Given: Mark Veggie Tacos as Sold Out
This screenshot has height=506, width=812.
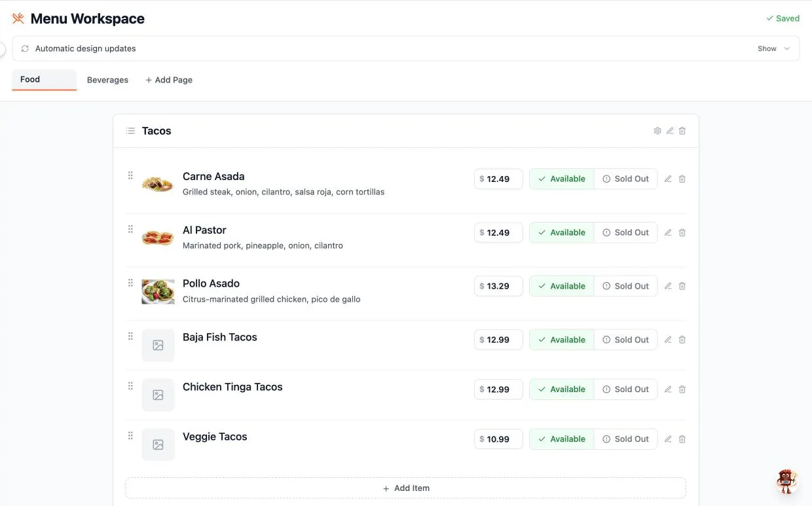Looking at the screenshot, I should coord(625,439).
